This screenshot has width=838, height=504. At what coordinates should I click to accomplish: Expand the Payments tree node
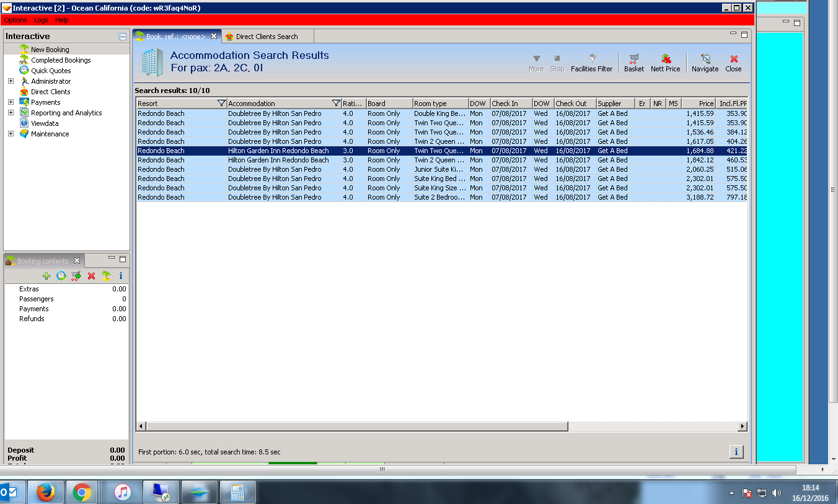(x=11, y=102)
